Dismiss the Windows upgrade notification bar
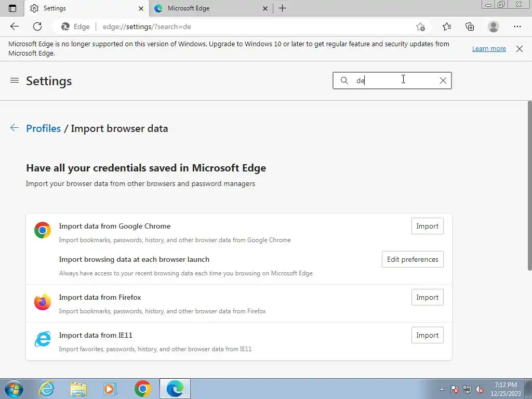The image size is (532, 399). pos(520,48)
